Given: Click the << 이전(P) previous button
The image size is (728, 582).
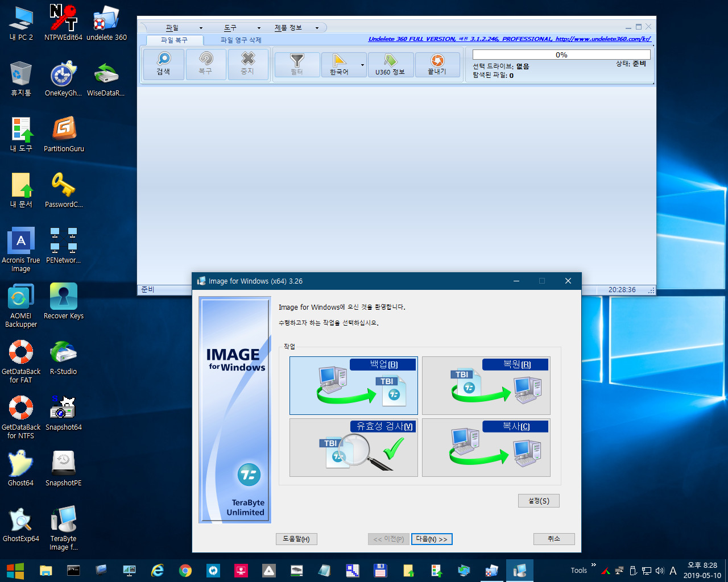Looking at the screenshot, I should [x=388, y=539].
